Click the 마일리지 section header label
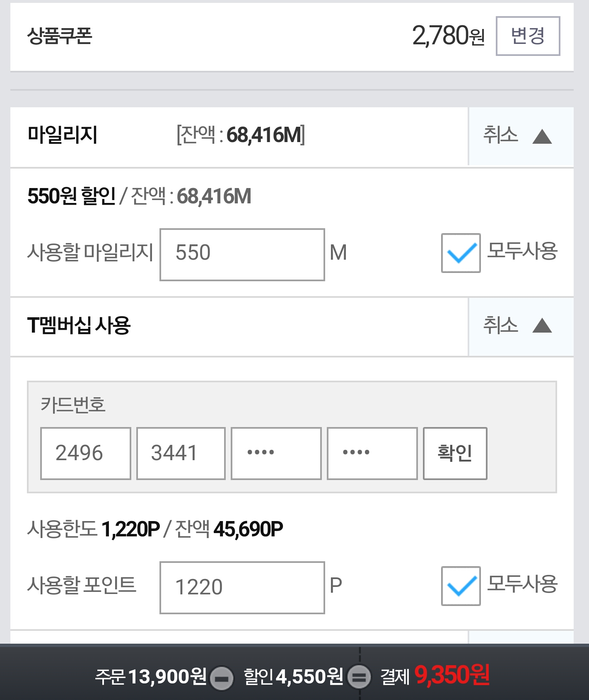The image size is (589, 700). coord(63,135)
